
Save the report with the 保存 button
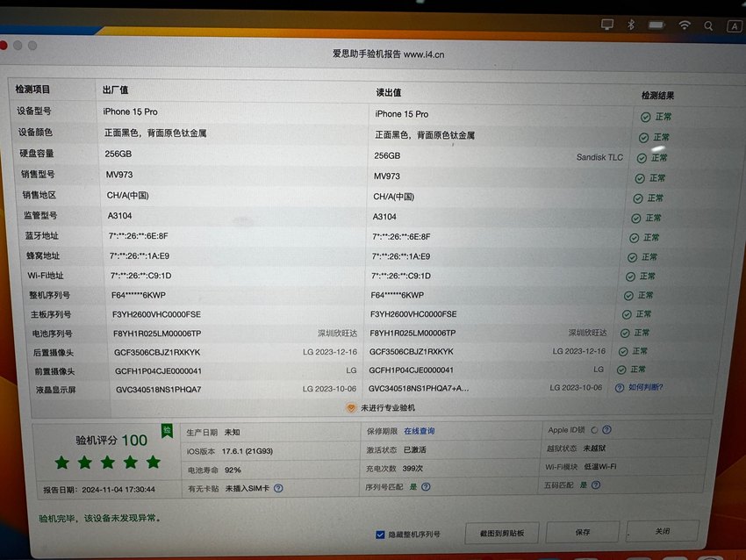click(x=583, y=532)
